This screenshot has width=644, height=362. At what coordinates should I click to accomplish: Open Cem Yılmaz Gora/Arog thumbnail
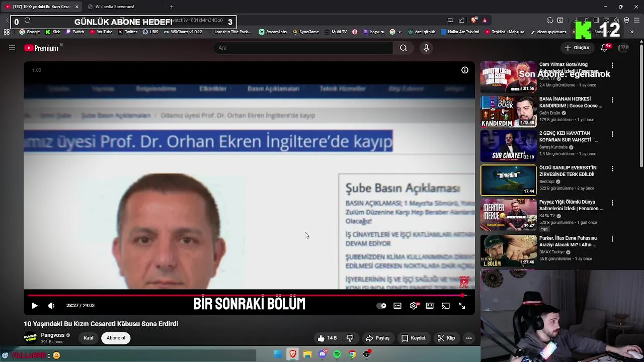pyautogui.click(x=508, y=77)
